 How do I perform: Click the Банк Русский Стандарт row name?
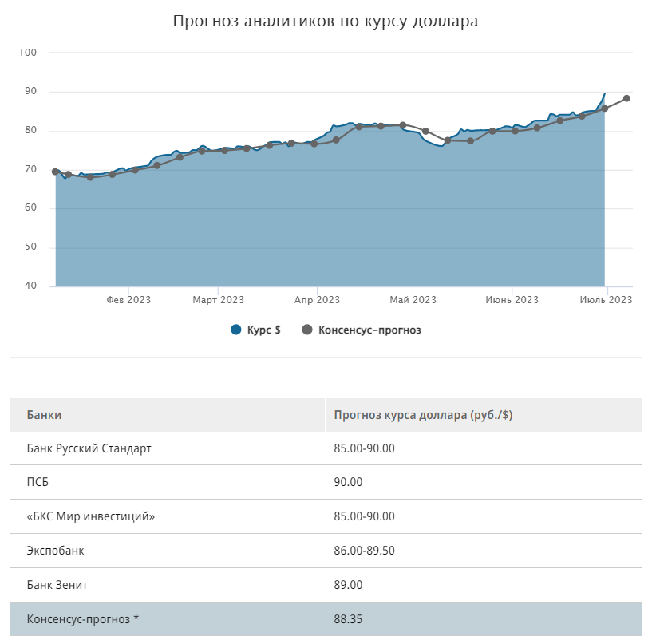pyautogui.click(x=89, y=448)
